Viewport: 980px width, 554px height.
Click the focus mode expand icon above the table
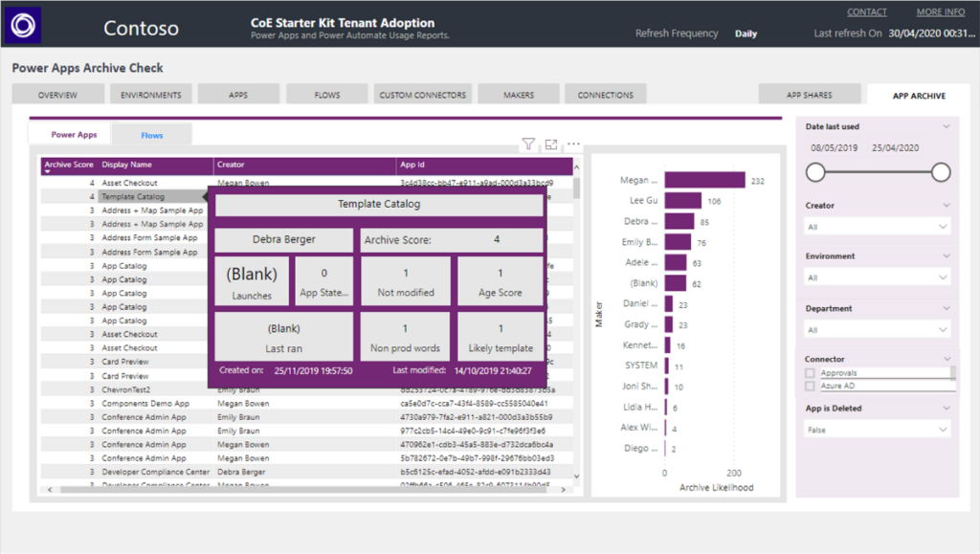550,144
